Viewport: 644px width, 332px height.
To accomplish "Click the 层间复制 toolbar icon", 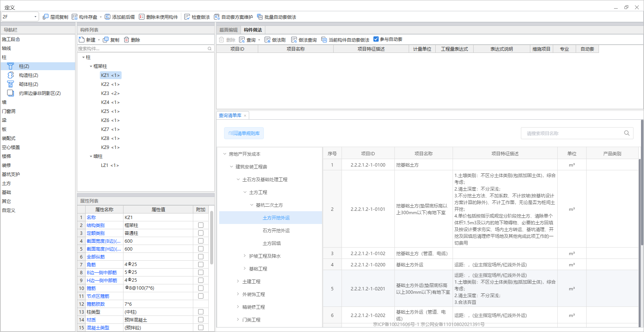I will tap(45, 17).
